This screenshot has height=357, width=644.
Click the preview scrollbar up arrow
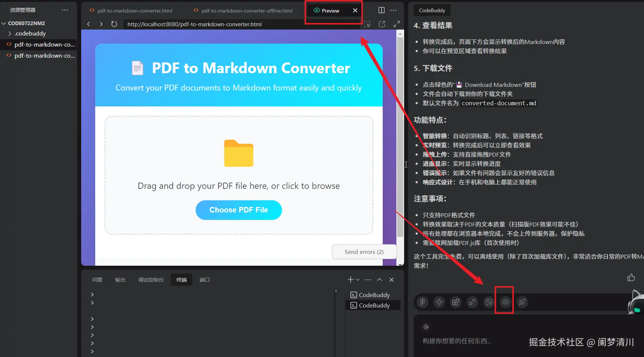point(400,34)
